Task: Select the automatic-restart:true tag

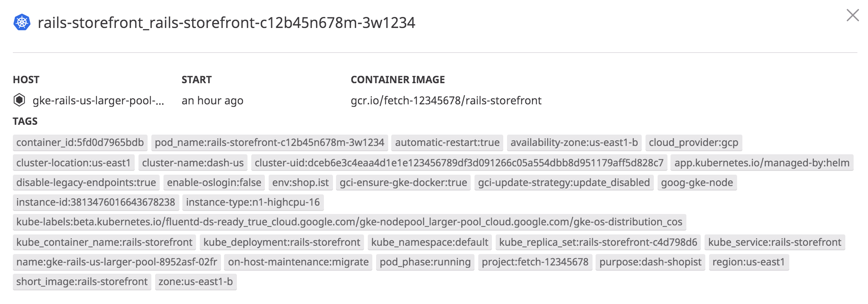Action: point(448,143)
